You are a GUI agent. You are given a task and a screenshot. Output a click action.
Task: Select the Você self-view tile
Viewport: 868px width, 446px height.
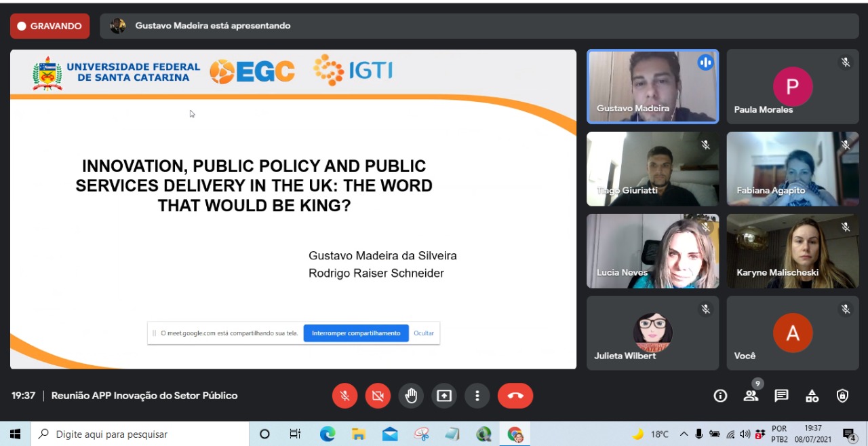coord(793,333)
